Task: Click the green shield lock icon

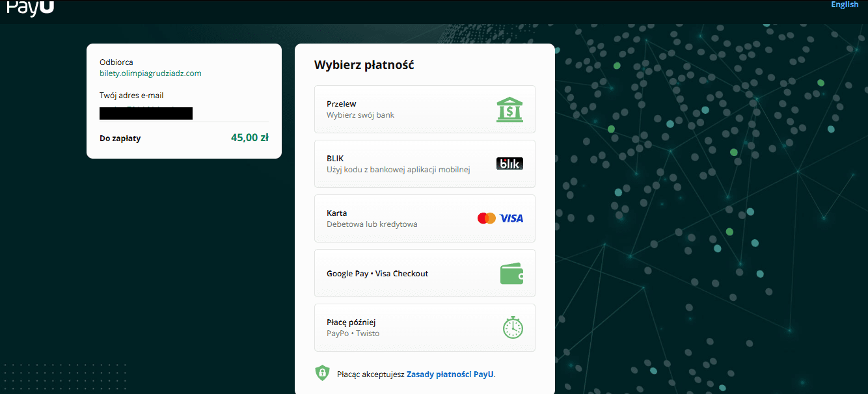Action: 322,373
